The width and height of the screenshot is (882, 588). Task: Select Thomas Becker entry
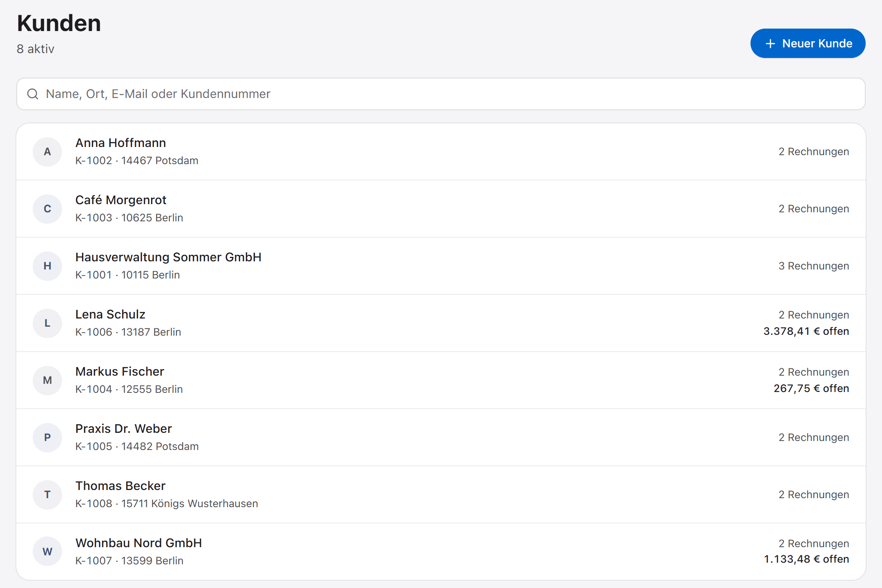point(441,494)
